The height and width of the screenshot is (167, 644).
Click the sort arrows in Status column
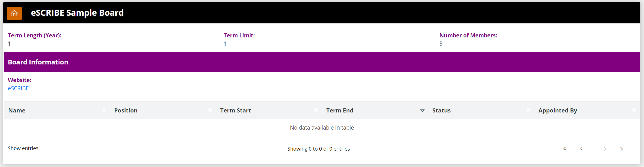tap(528, 111)
